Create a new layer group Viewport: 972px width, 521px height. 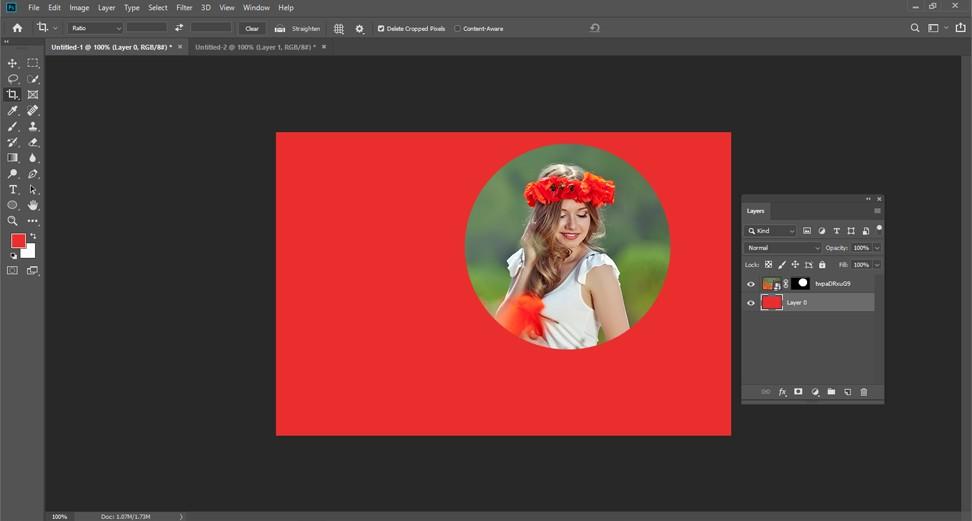tap(831, 392)
